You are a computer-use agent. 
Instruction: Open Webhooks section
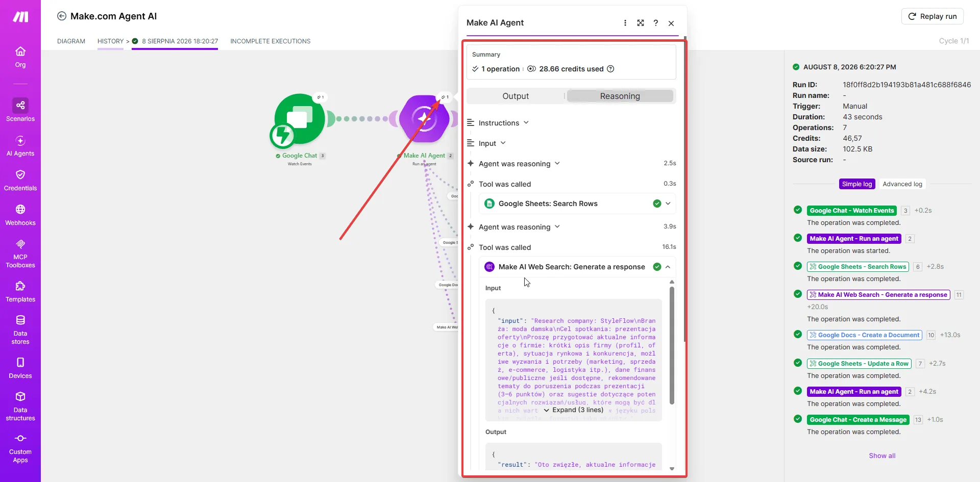tap(20, 215)
